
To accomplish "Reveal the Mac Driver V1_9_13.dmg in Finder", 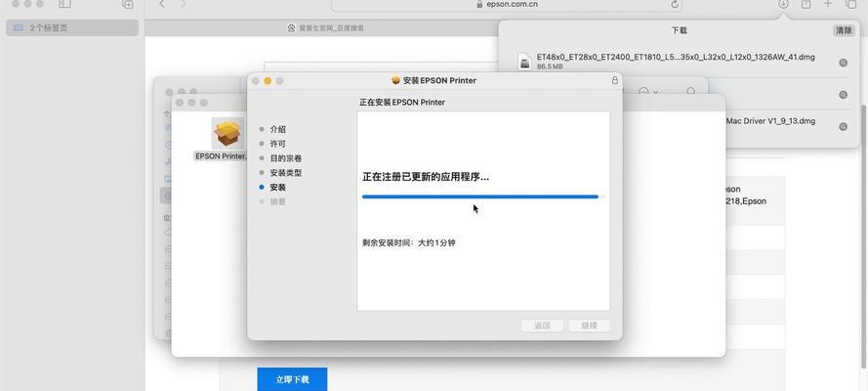I will [x=843, y=126].
